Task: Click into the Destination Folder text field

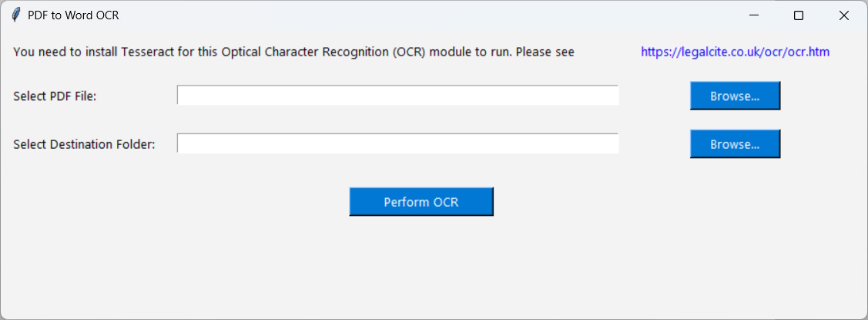Action: (x=397, y=144)
